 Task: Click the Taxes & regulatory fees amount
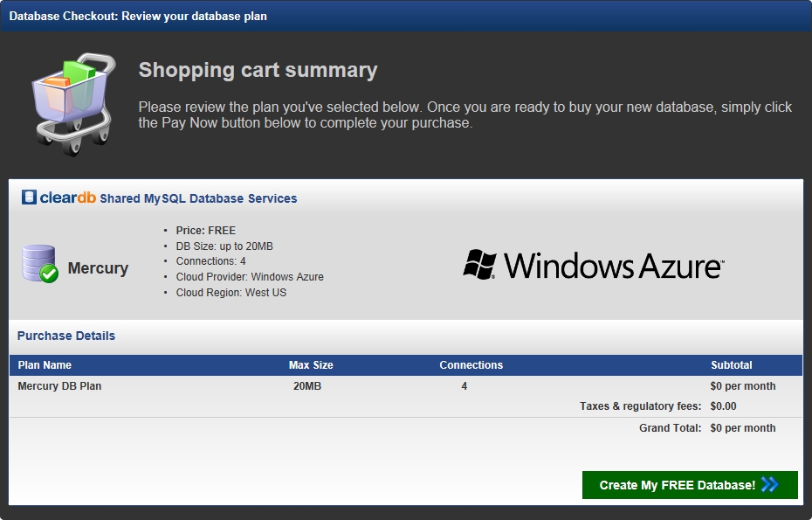click(723, 406)
